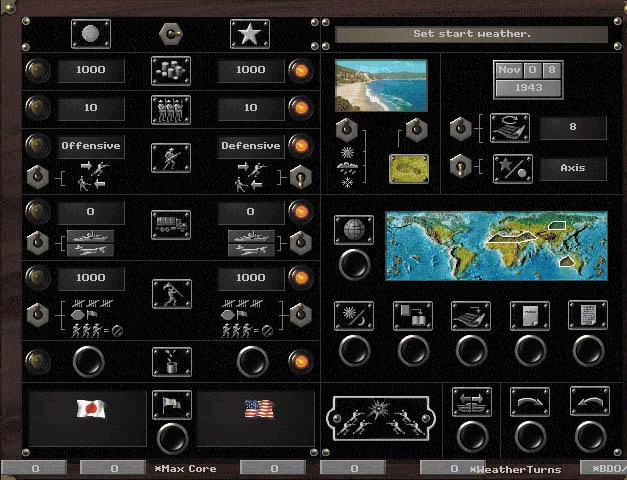Toggle the switch beside Defensive stance arrows
This screenshot has height=480, width=627.
tap(298, 176)
